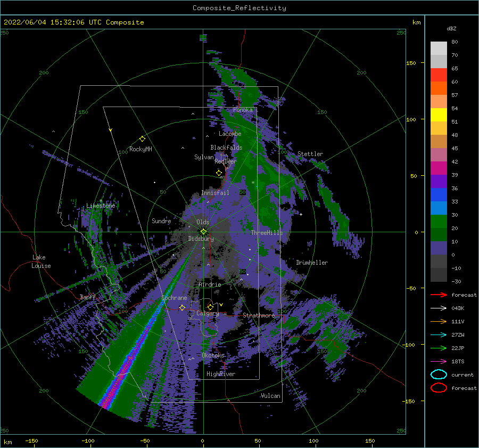Click the 18TS legend label
479x448 pixels.
[458, 362]
